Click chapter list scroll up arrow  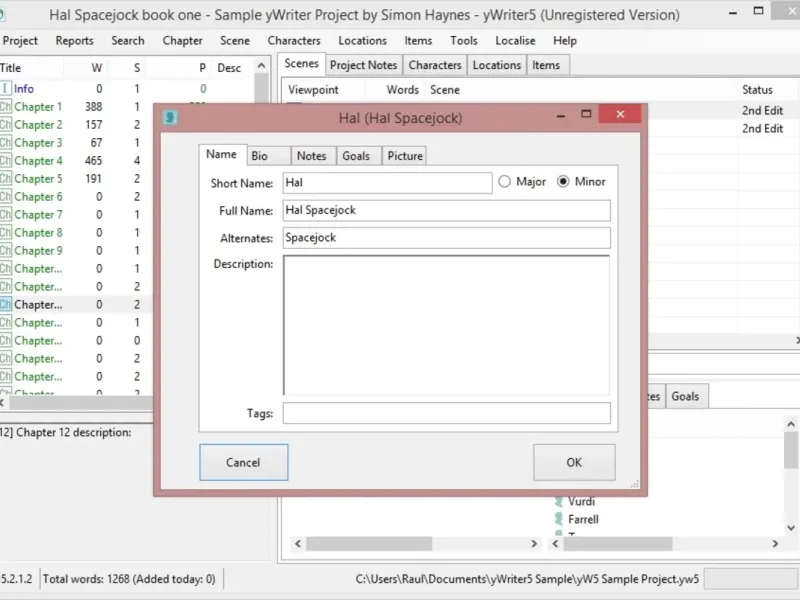click(x=261, y=66)
